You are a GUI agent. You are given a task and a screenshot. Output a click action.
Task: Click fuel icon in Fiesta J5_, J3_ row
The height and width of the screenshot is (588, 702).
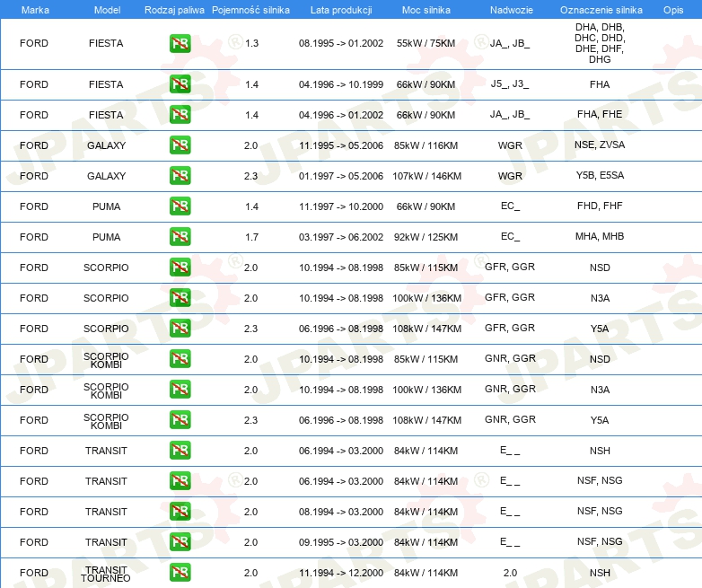click(x=180, y=84)
